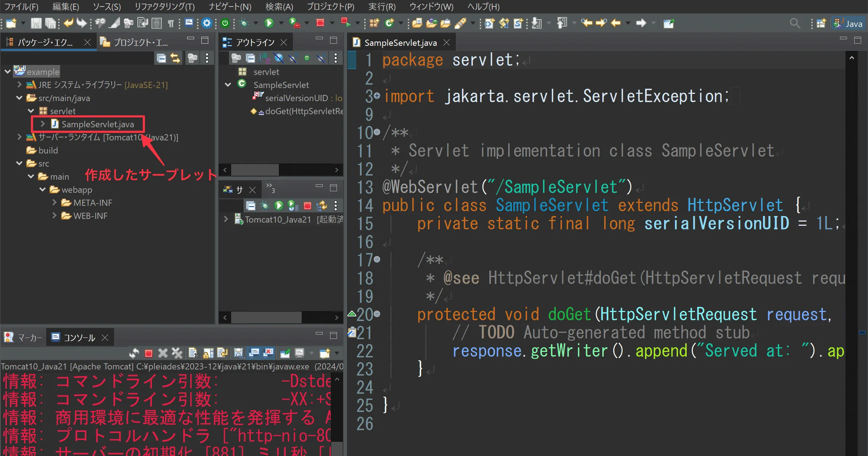Start the server with green play in Servers view
This screenshot has height=456, width=868.
279,206
